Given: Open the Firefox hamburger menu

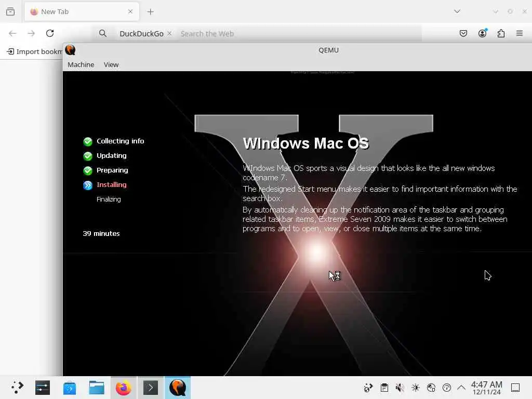Looking at the screenshot, I should coord(520,33).
